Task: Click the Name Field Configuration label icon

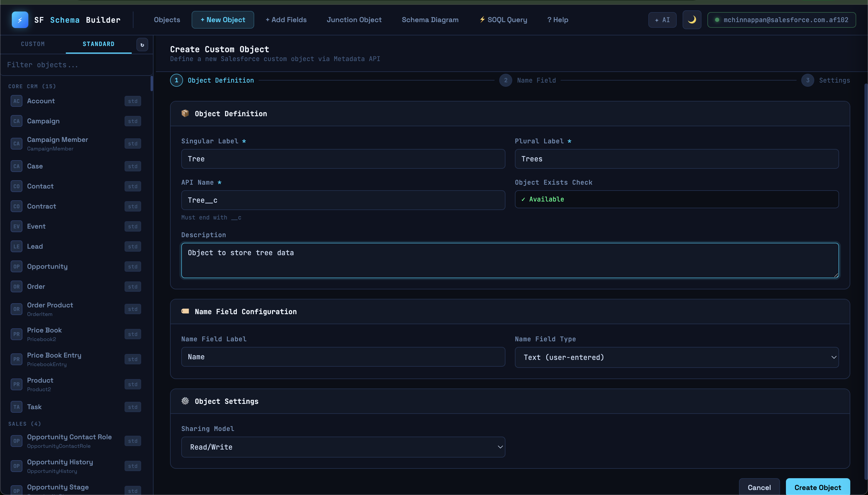Action: point(185,311)
